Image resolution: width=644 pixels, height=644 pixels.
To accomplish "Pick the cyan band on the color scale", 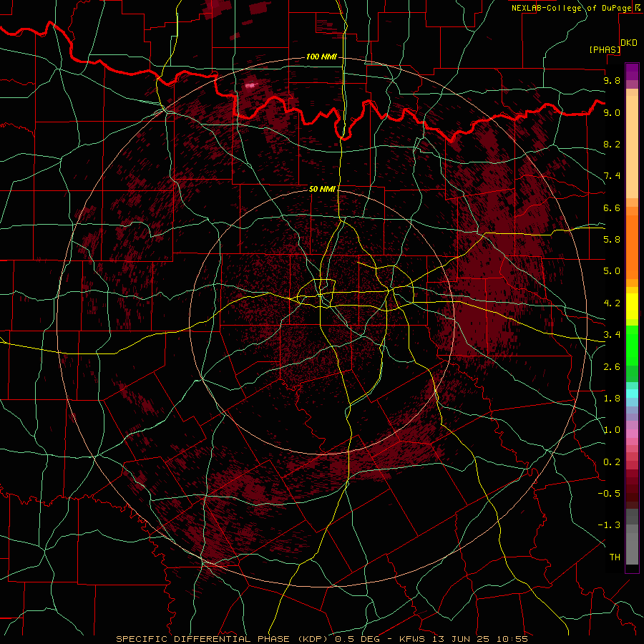I will (x=632, y=394).
